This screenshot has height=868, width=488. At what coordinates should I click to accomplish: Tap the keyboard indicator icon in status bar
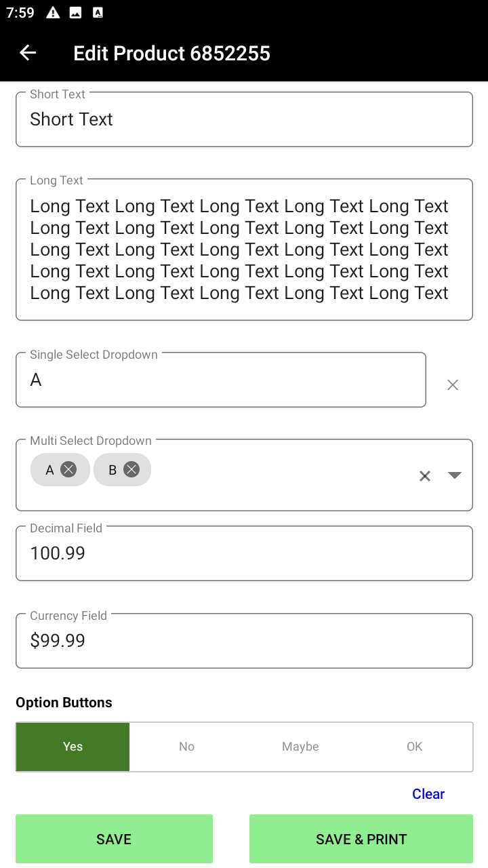(98, 13)
